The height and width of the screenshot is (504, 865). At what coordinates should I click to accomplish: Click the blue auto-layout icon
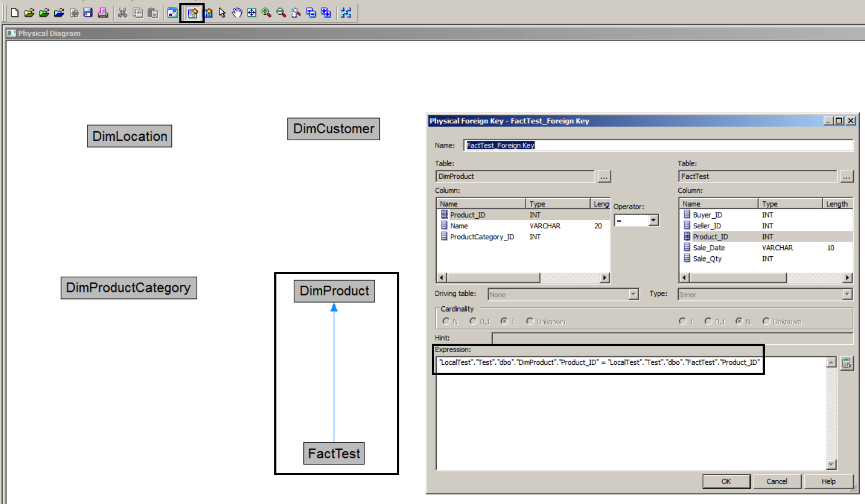(345, 13)
